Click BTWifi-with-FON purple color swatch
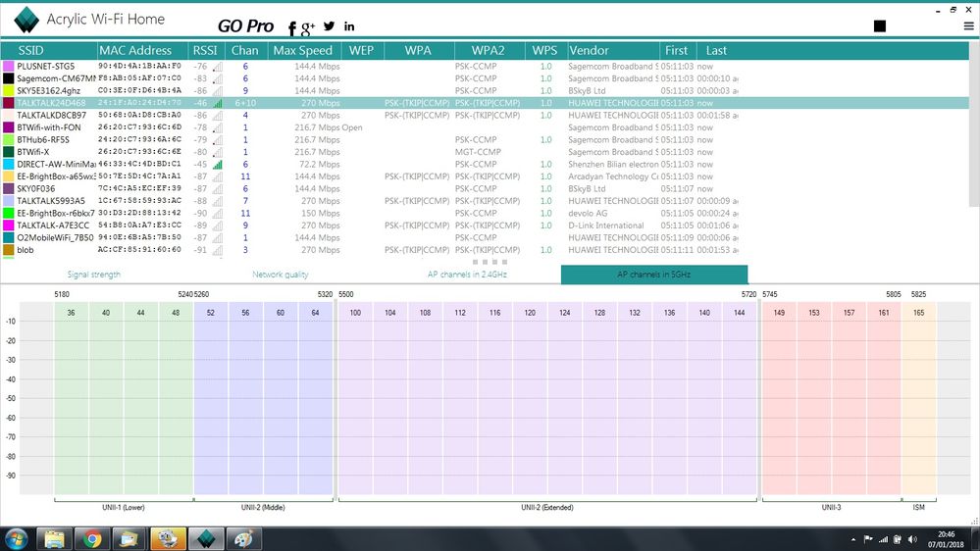The image size is (980, 551). coord(8,127)
